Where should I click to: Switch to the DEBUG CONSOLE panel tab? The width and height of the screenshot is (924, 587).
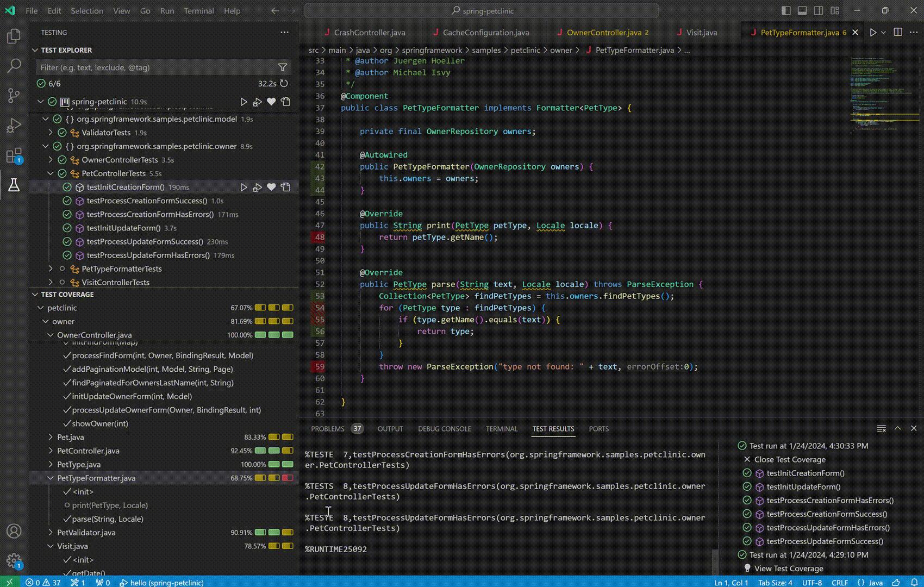point(444,429)
